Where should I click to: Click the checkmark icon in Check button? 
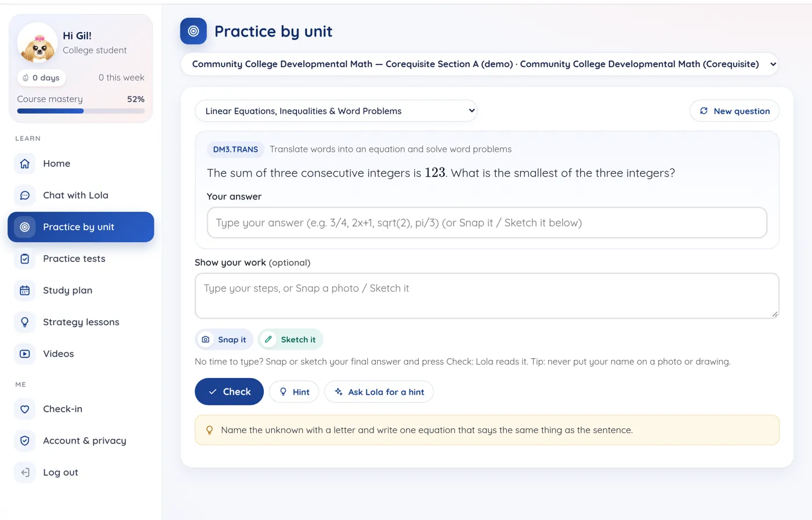tap(213, 392)
